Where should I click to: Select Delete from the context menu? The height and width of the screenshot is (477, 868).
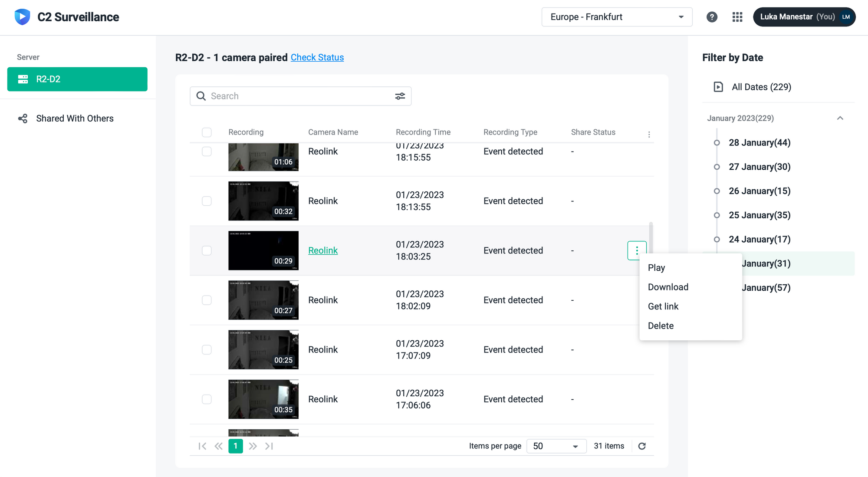[690, 326]
